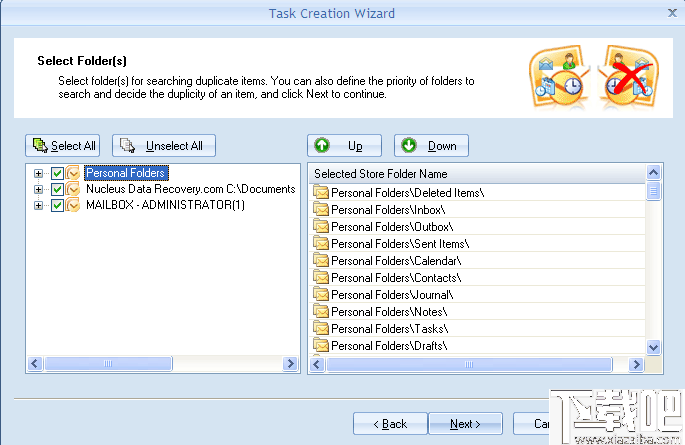This screenshot has height=445, width=685.
Task: Click the Notes folder icon
Action: [321, 311]
